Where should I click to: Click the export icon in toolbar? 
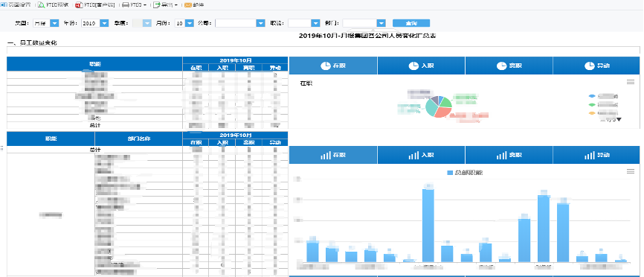tap(156, 5)
